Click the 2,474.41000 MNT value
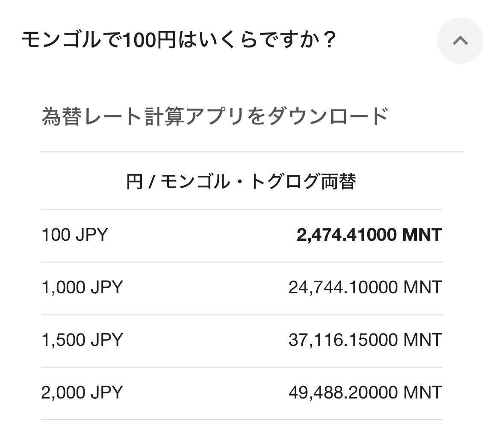504x422 pixels. click(369, 235)
